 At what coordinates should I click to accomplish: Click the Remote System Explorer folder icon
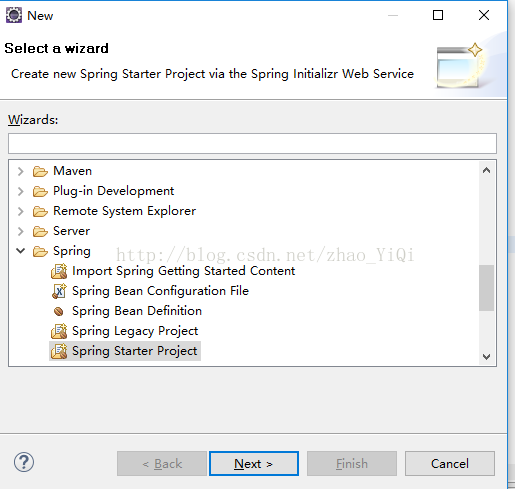pyautogui.click(x=40, y=211)
